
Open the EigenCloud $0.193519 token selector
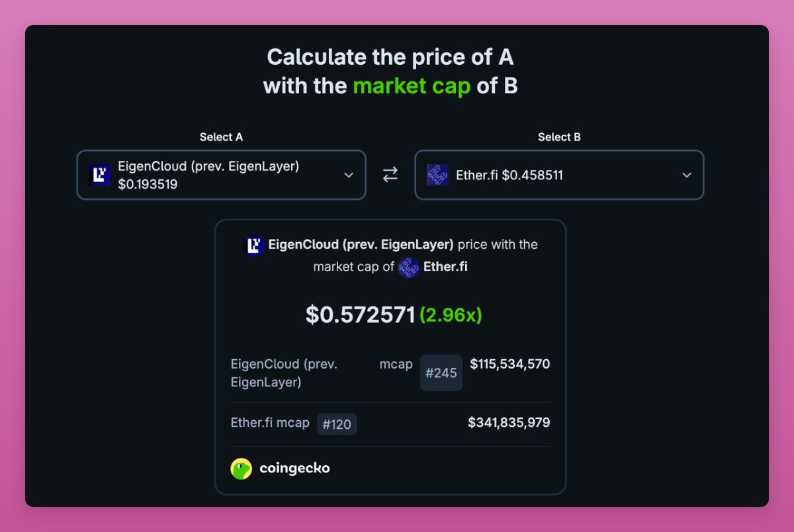coord(208,175)
